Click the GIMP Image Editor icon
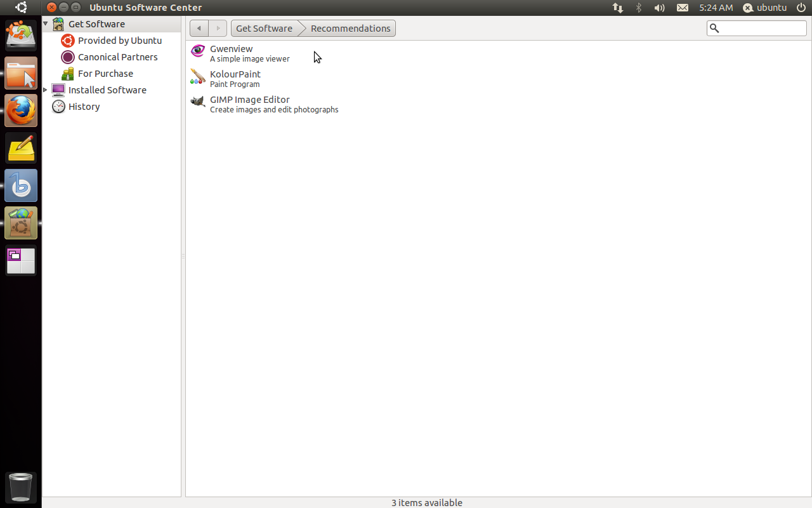Viewport: 812px width, 508px height. pos(198,102)
